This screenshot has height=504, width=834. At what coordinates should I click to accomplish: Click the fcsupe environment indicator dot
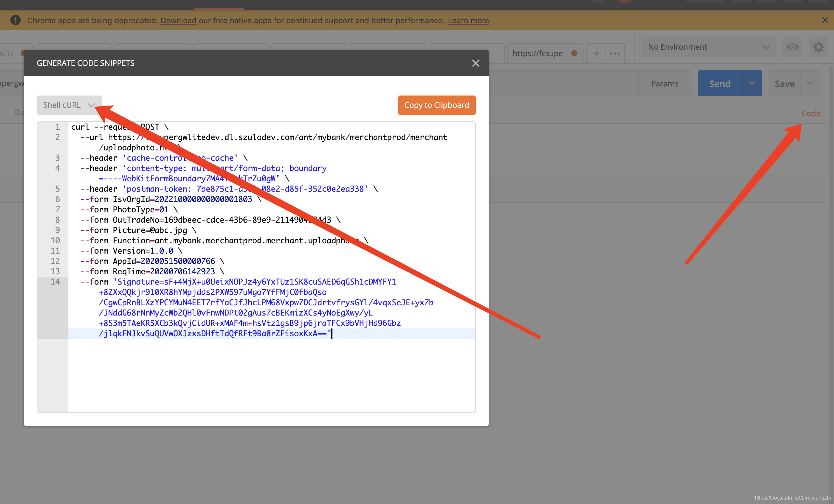[x=573, y=53]
